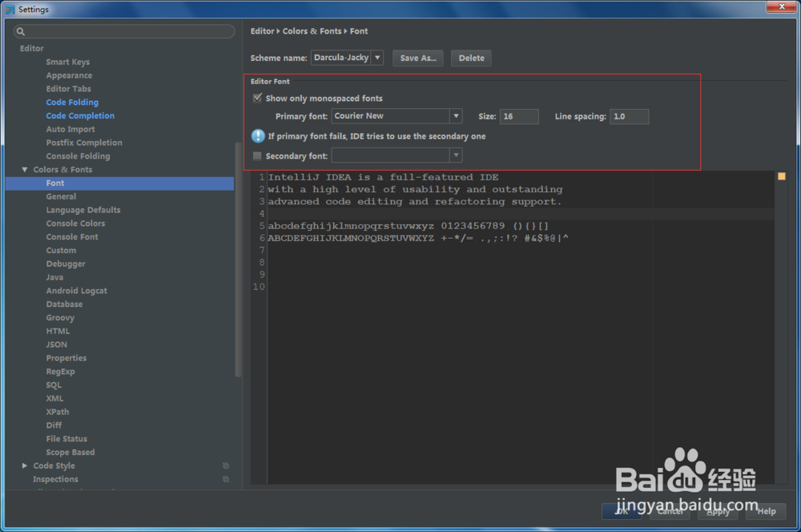Select Java color settings
The image size is (801, 532).
click(54, 277)
